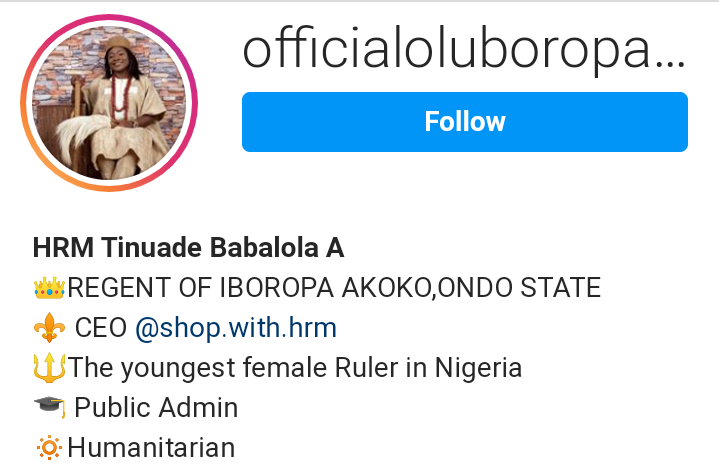Click the fleur-de-lis emoji beside CEO
Screen dimensions: 719x475
50,328
